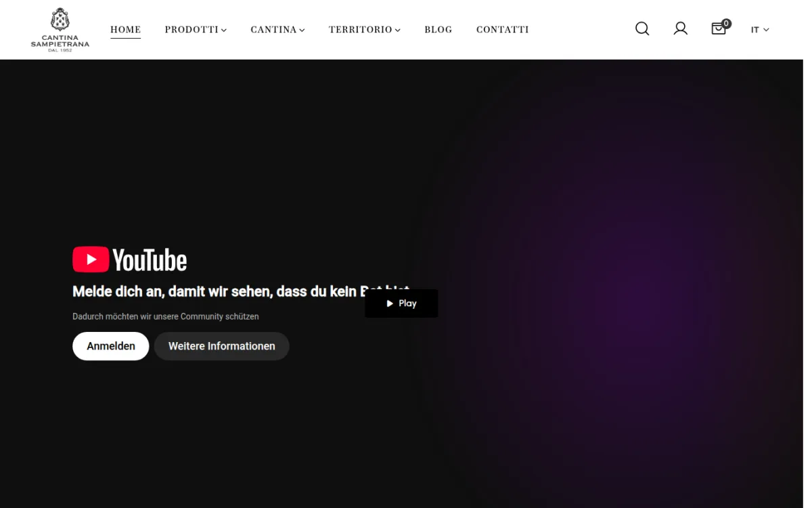Open the IT language selector

pyautogui.click(x=760, y=30)
